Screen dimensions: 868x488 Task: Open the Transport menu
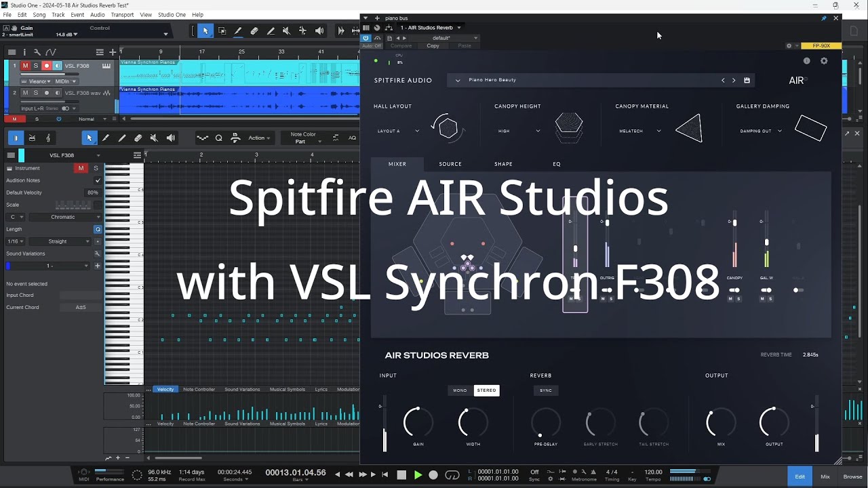[122, 15]
